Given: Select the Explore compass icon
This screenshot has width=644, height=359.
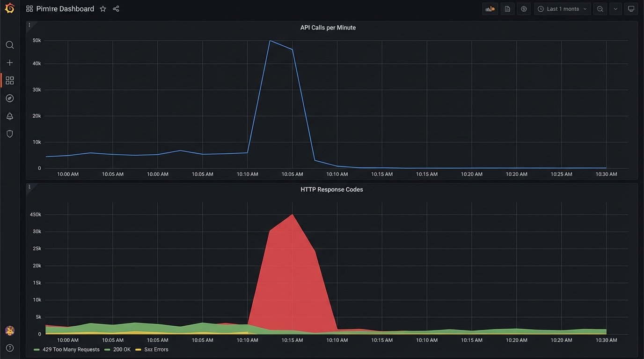Looking at the screenshot, I should coord(10,98).
